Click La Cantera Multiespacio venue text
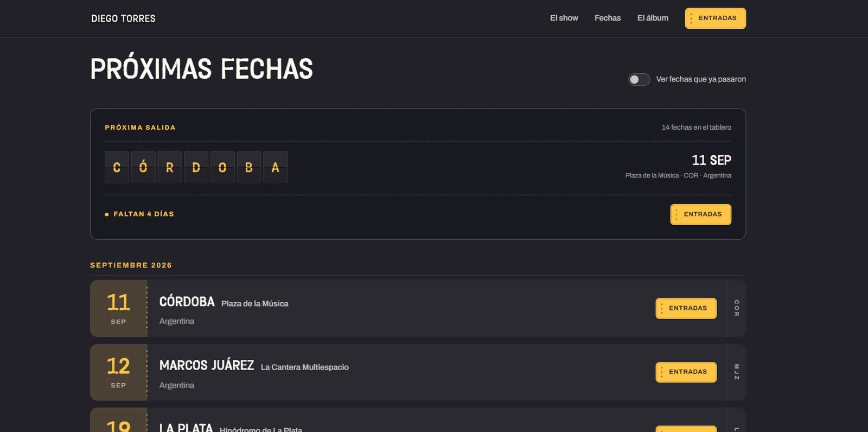This screenshot has width=868, height=432. (x=305, y=367)
